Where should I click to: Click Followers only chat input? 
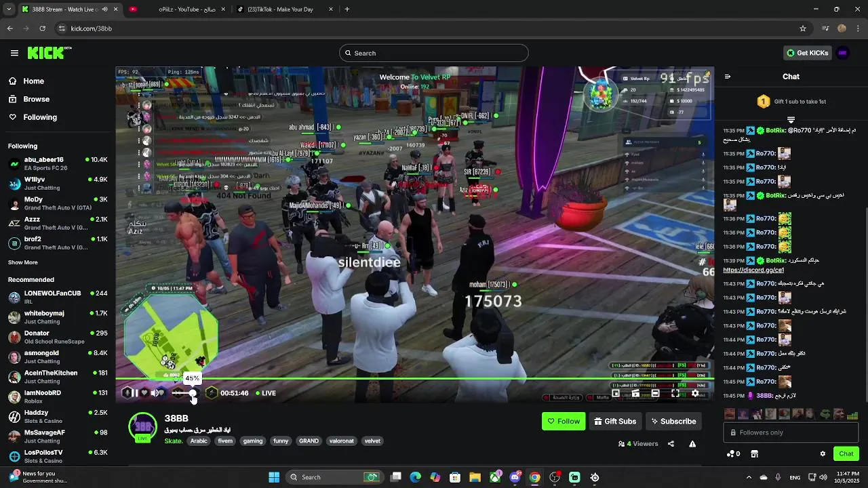tap(791, 432)
